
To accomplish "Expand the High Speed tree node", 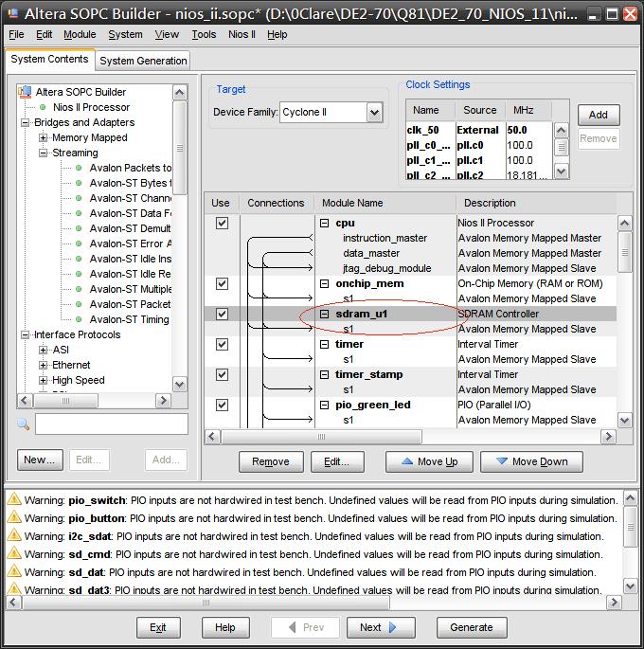I will [x=43, y=380].
